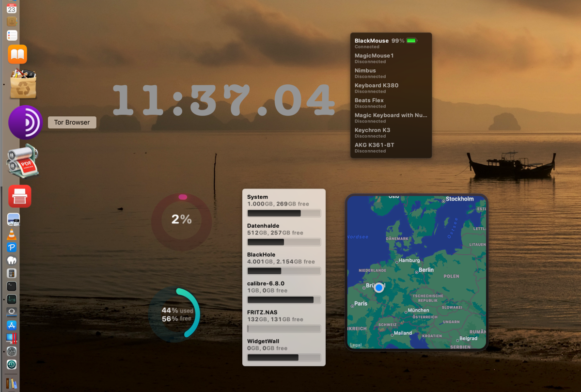581x392 pixels.
Task: Click the sync arrows app icon
Action: (x=12, y=312)
